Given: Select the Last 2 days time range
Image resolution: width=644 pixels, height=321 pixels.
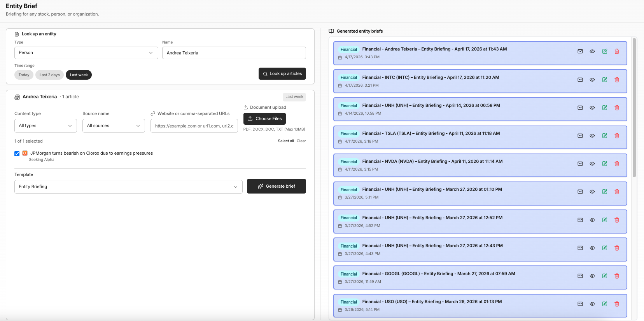Looking at the screenshot, I should pyautogui.click(x=49, y=75).
